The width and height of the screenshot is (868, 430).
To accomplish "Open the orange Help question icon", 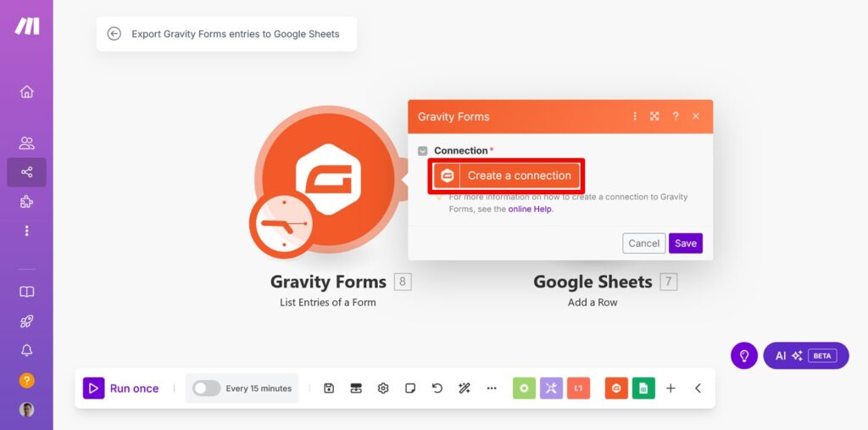I will (x=26, y=380).
